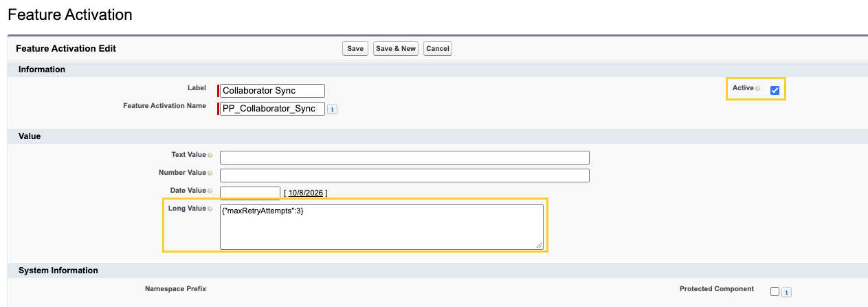868x307 pixels.
Task: Click the Date Value input field
Action: point(250,193)
